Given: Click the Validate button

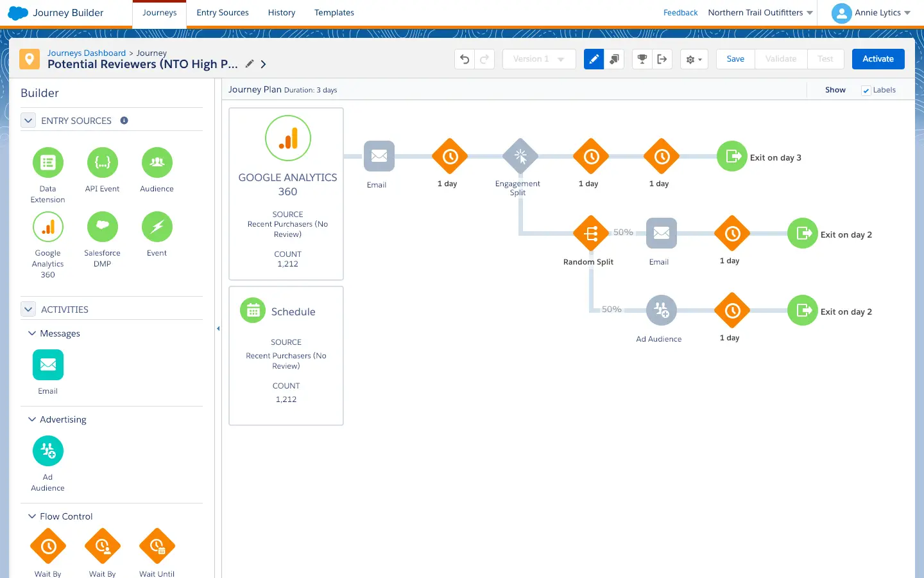Looking at the screenshot, I should [x=781, y=59].
